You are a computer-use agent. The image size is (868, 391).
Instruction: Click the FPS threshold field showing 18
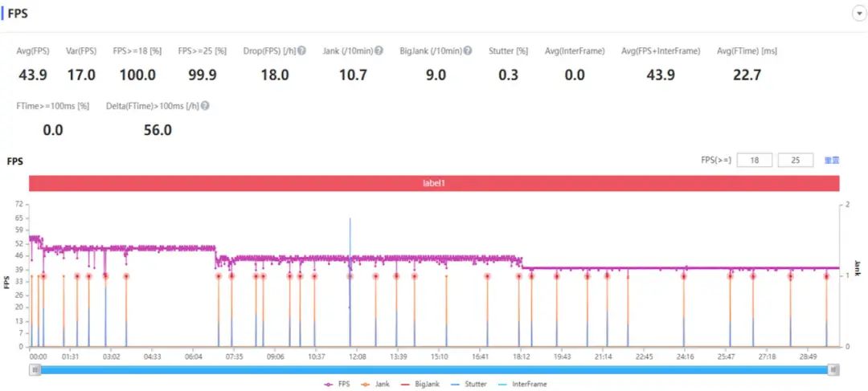pos(755,161)
